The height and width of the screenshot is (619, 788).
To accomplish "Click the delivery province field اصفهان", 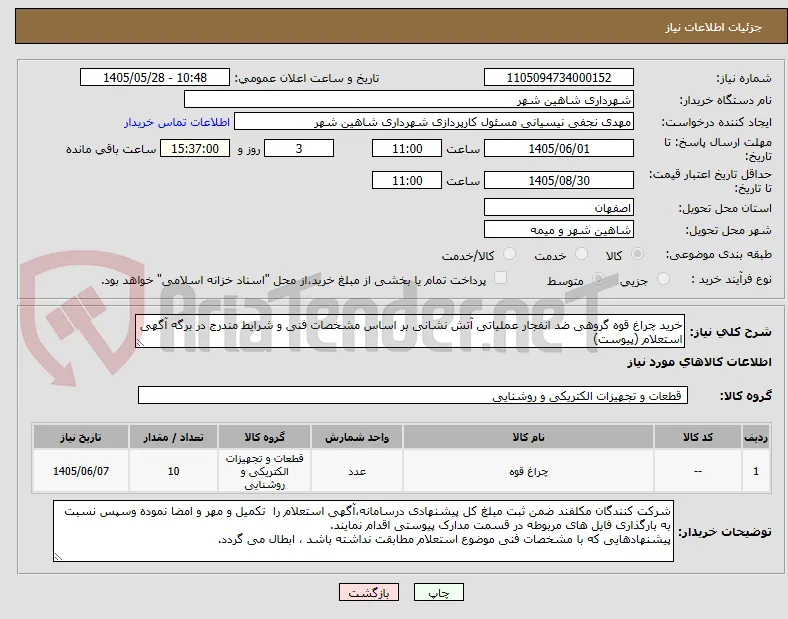I will [x=558, y=208].
